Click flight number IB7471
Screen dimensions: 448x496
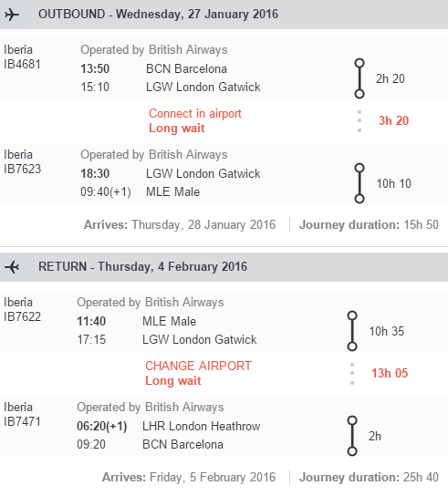(22, 421)
